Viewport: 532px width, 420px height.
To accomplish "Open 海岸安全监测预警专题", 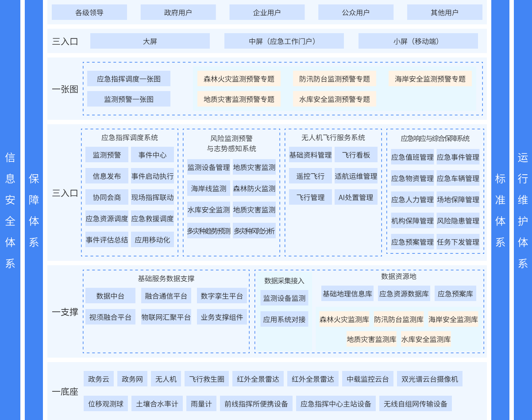I will 430,79.
